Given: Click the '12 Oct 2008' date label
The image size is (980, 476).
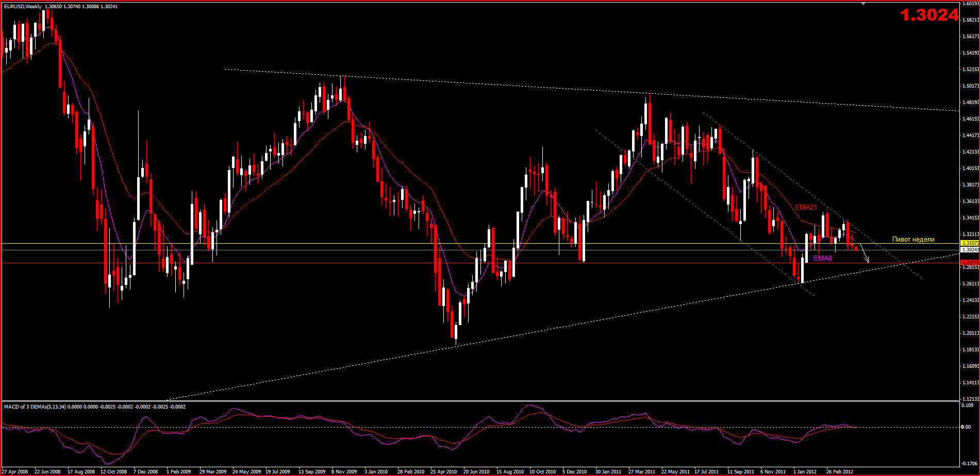Looking at the screenshot, I should (114, 471).
